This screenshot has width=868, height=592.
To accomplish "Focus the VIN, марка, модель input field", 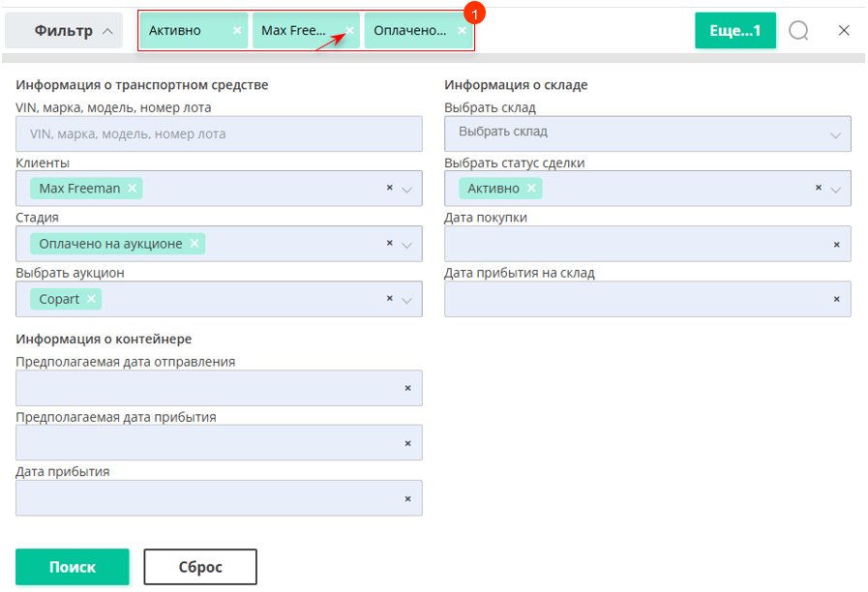I will pyautogui.click(x=219, y=133).
